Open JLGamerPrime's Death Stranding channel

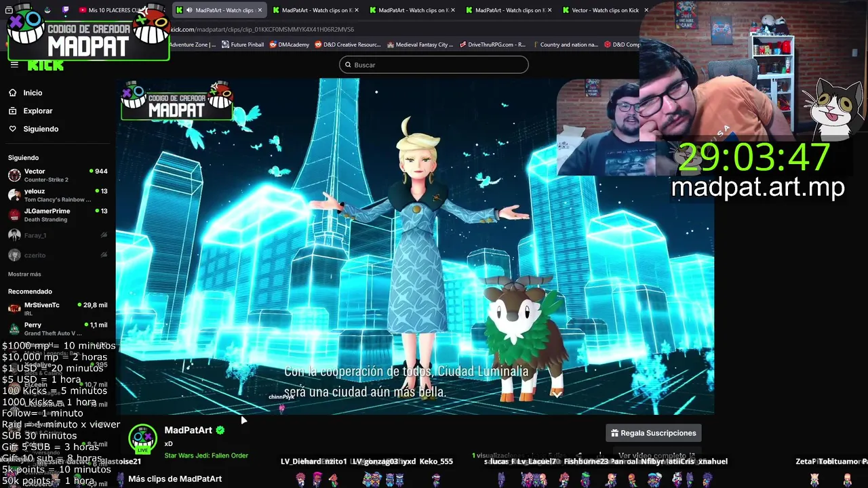click(58, 215)
